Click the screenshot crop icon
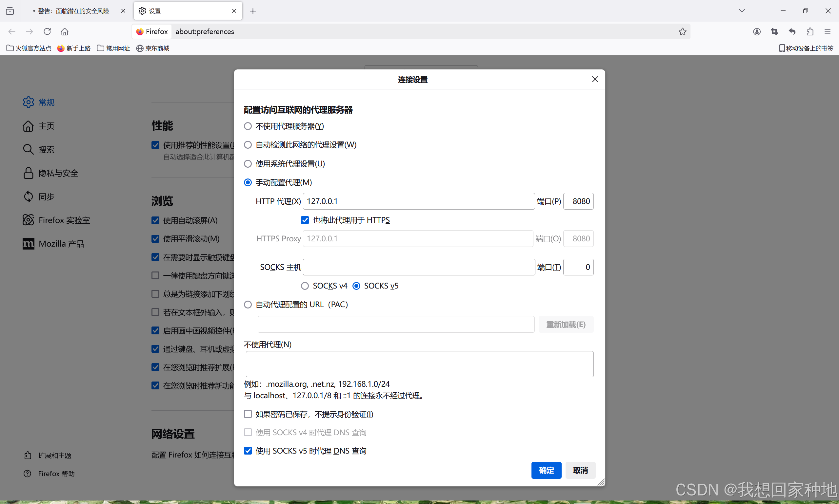 click(774, 31)
